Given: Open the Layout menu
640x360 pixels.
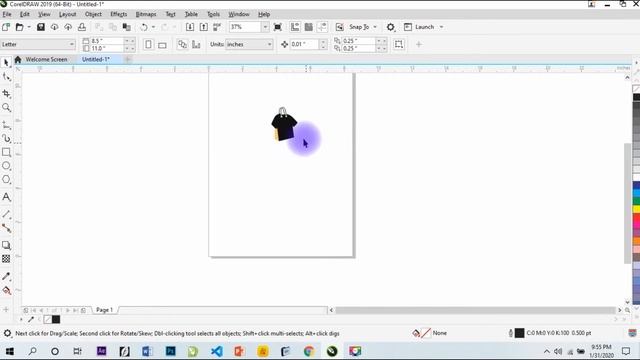Looking at the screenshot, I should pos(67,14).
